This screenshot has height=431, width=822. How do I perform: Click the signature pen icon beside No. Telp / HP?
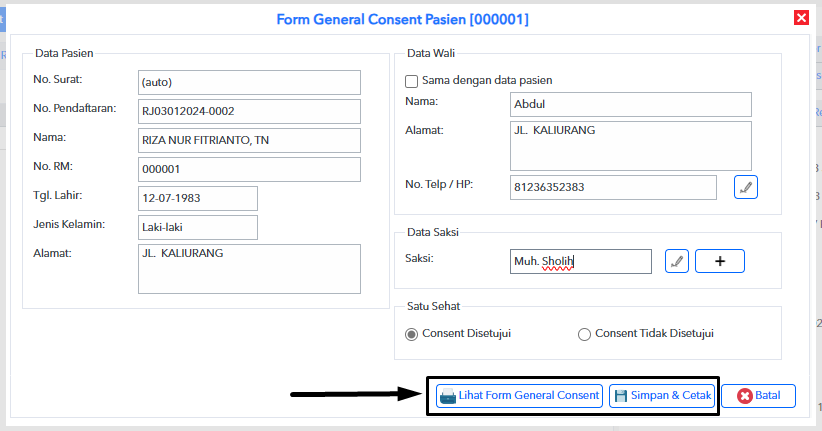[x=745, y=187]
